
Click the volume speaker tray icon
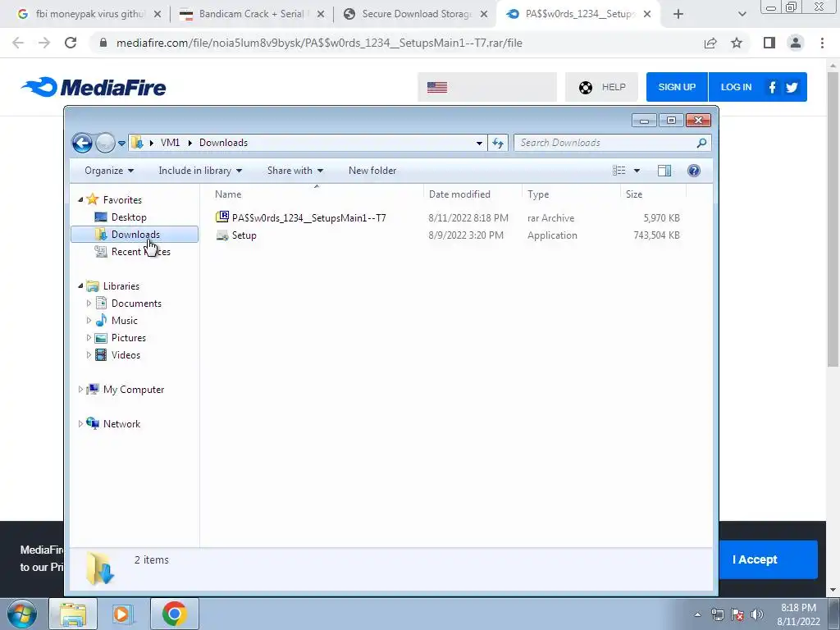tap(757, 614)
